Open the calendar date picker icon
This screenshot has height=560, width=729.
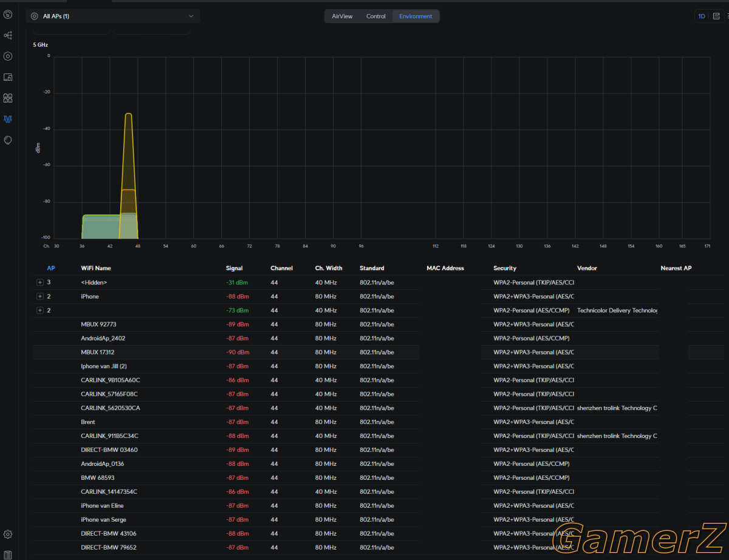[716, 16]
